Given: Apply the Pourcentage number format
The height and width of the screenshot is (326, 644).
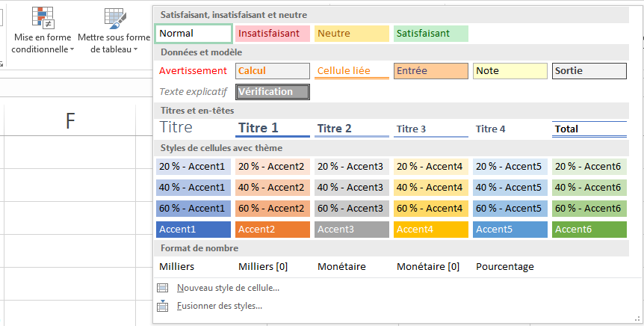Looking at the screenshot, I should pyautogui.click(x=505, y=266).
